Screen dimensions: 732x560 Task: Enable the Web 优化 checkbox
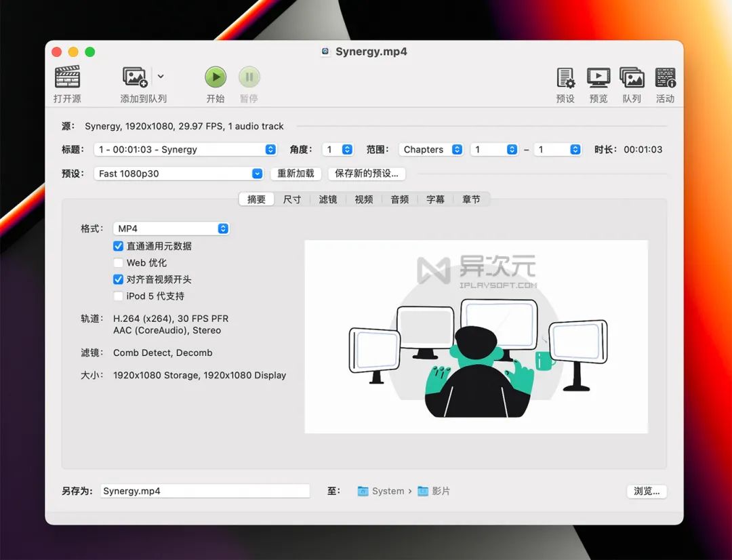[x=118, y=262]
